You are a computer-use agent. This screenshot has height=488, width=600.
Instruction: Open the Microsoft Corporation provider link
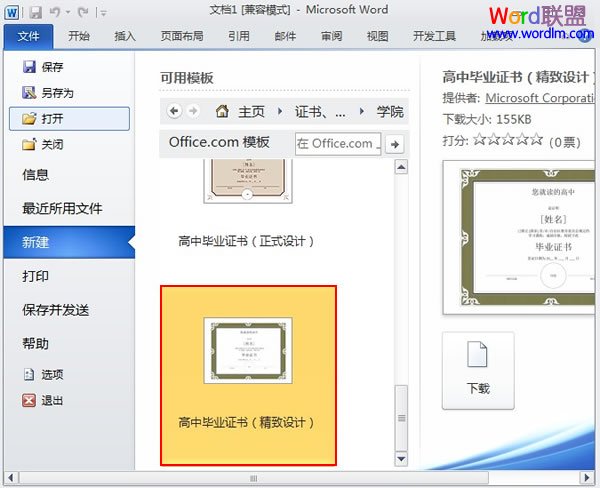point(540,98)
